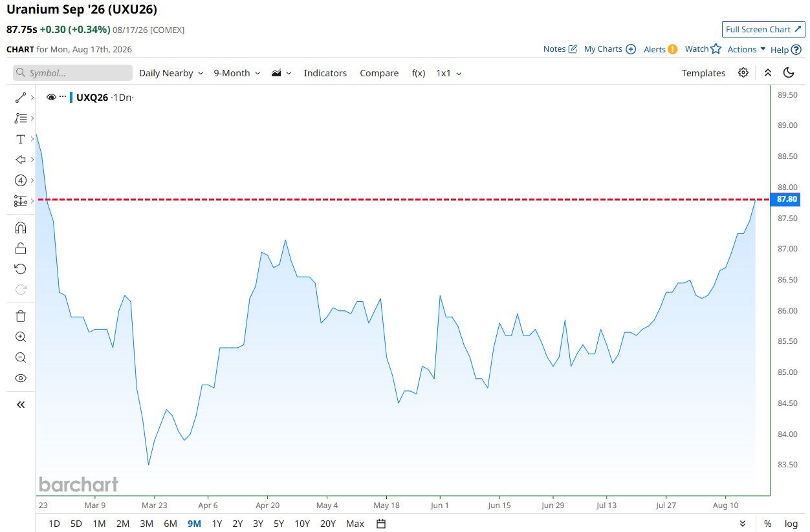Select the 9M time range
This screenshot has width=810, height=532.
(194, 524)
